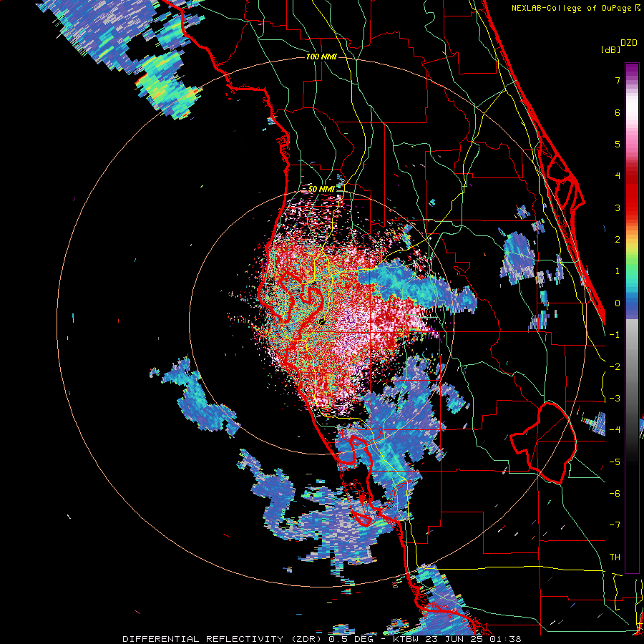Screen dimensions: 644x644
Task: Click the 6 tick label on legend
Action: (x=618, y=112)
